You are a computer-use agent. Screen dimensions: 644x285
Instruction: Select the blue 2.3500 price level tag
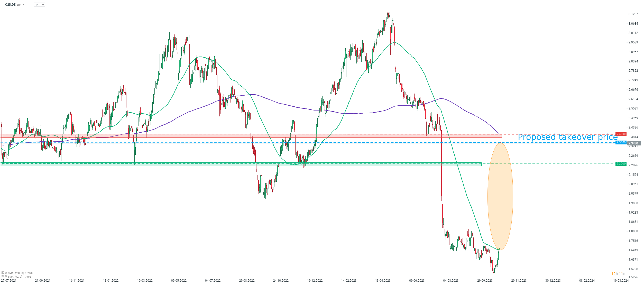tap(621, 142)
